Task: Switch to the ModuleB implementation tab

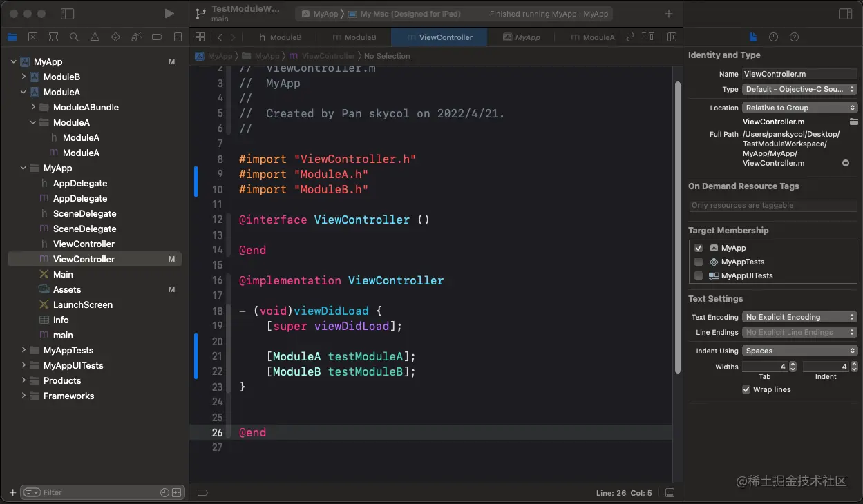Action: coord(354,37)
